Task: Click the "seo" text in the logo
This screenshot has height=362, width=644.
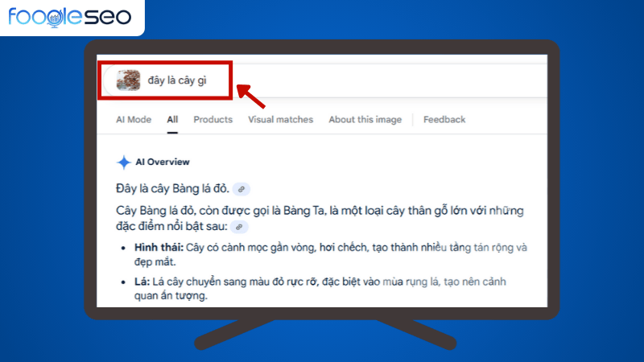Action: click(108, 16)
